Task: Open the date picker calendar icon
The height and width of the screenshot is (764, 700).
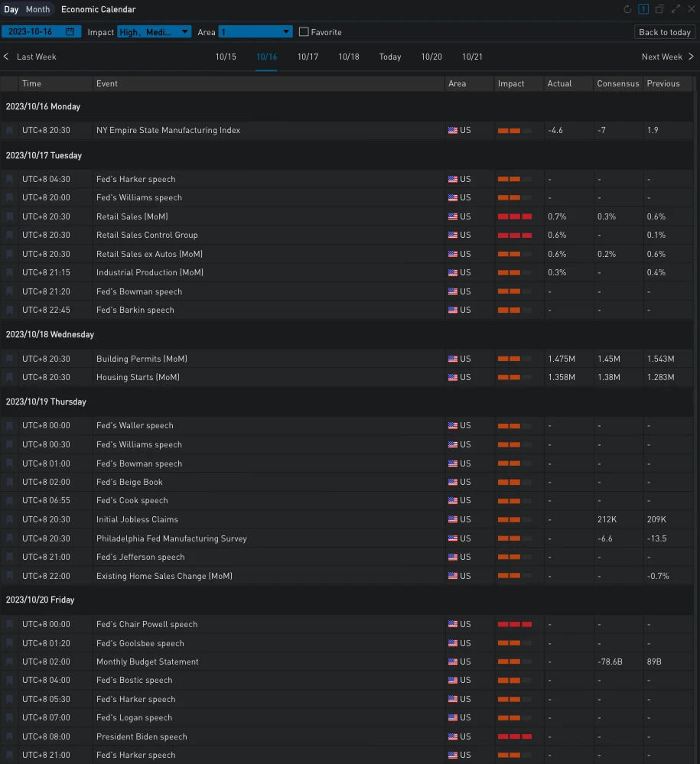Action: point(70,32)
